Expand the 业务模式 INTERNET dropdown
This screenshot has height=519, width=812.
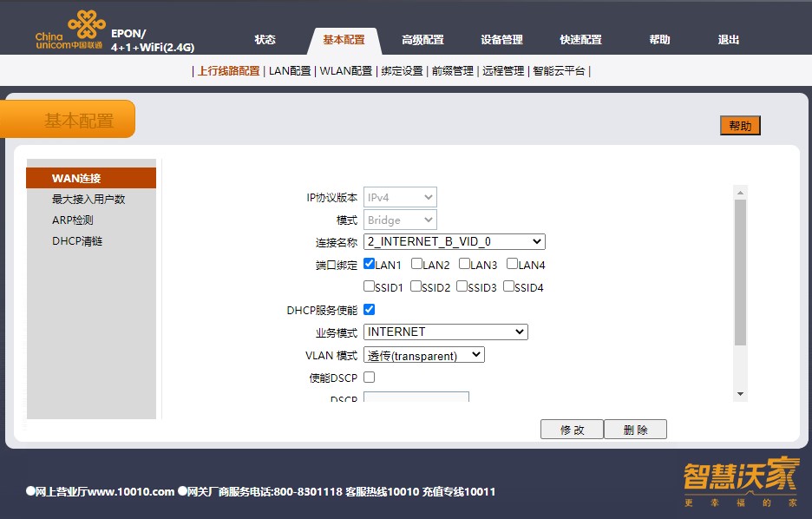(446, 332)
